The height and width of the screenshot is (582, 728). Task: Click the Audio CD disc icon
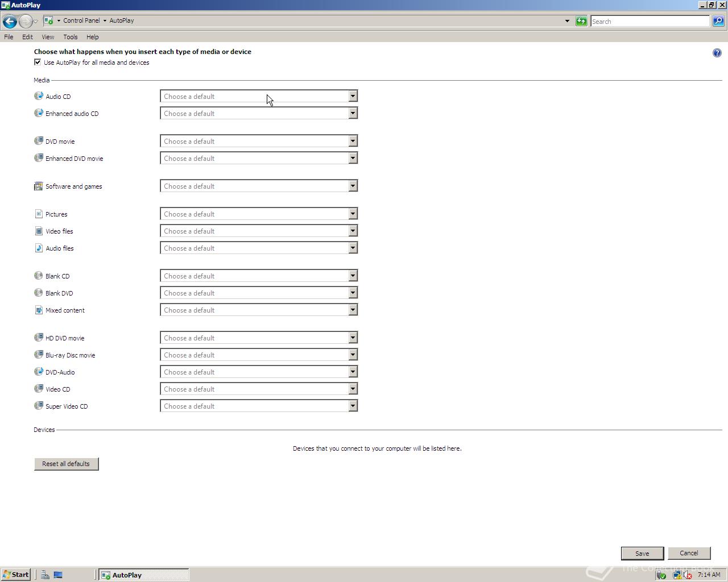tap(39, 96)
